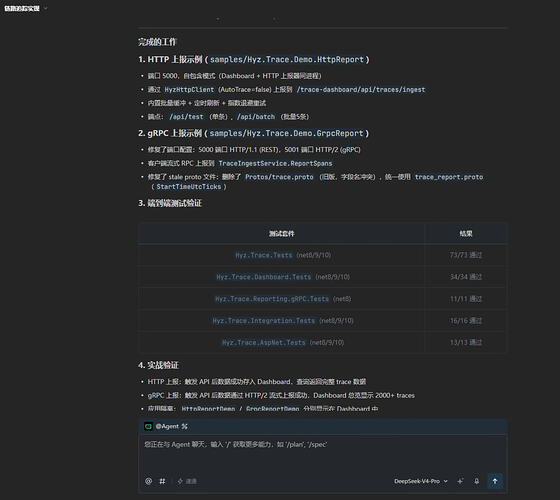
Task: Send the message with the arrow button
Action: pos(495,481)
